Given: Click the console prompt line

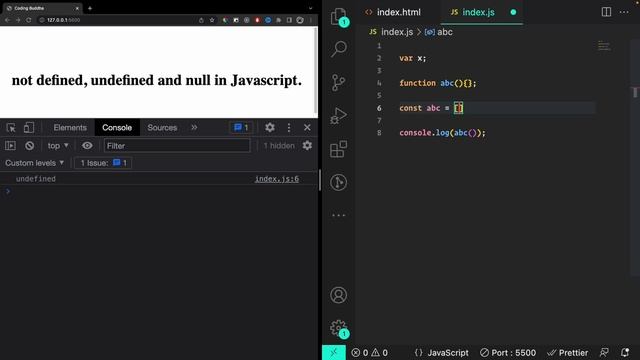Looking at the screenshot, I should coord(158,191).
